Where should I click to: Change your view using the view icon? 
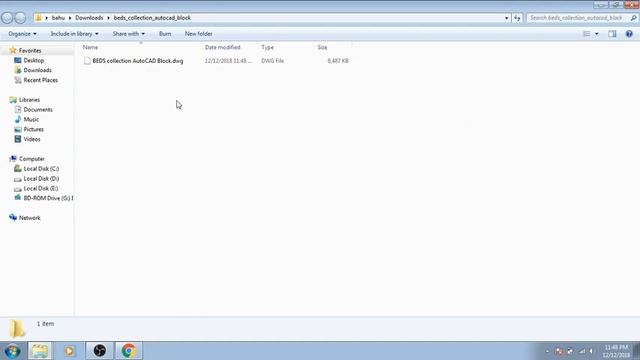pos(586,34)
